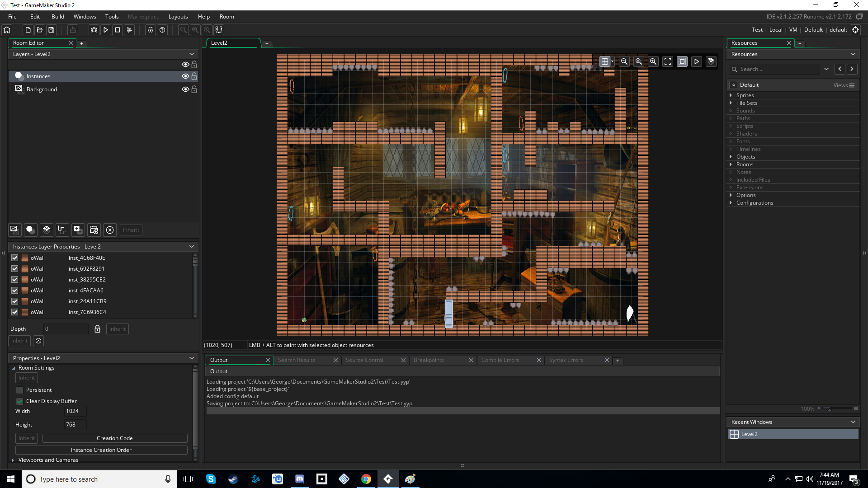Hide the Background layer with eye icon
Screen dimensions: 868x488
tap(185, 89)
